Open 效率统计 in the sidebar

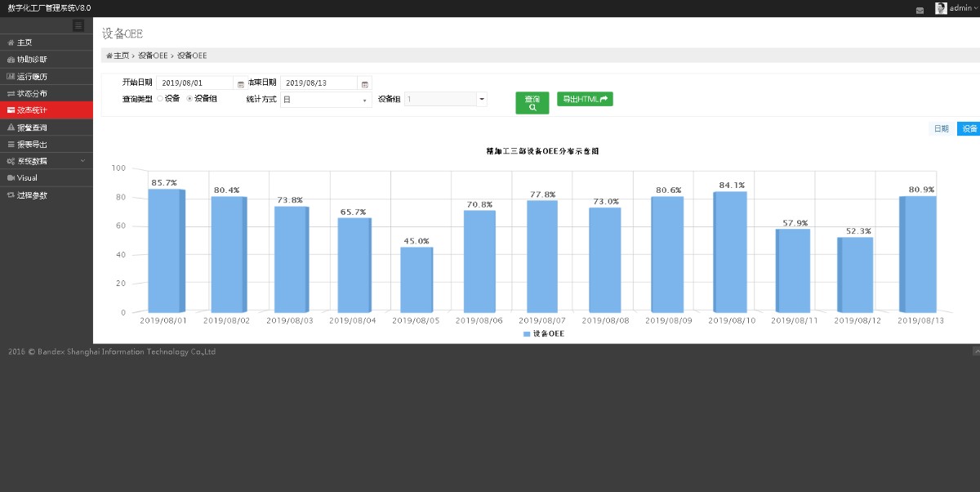(x=47, y=110)
